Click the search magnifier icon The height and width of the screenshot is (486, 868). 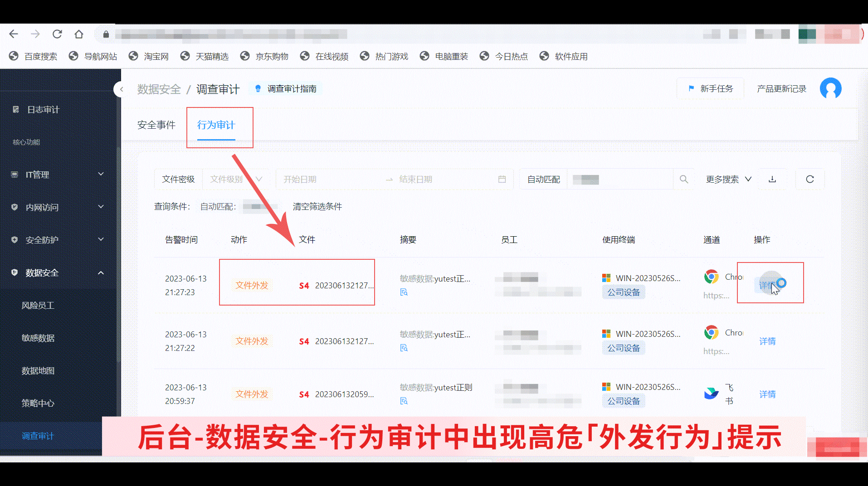pyautogui.click(x=684, y=179)
